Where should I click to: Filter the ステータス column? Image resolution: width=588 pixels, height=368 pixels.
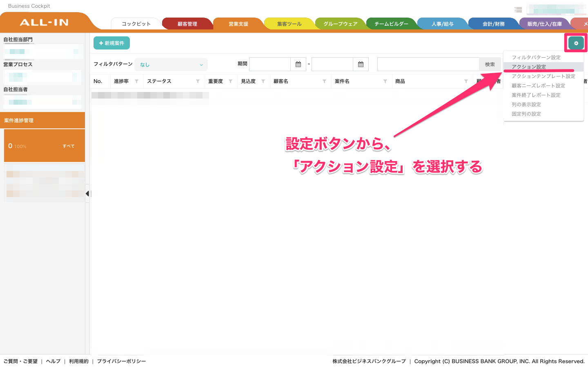tap(198, 81)
